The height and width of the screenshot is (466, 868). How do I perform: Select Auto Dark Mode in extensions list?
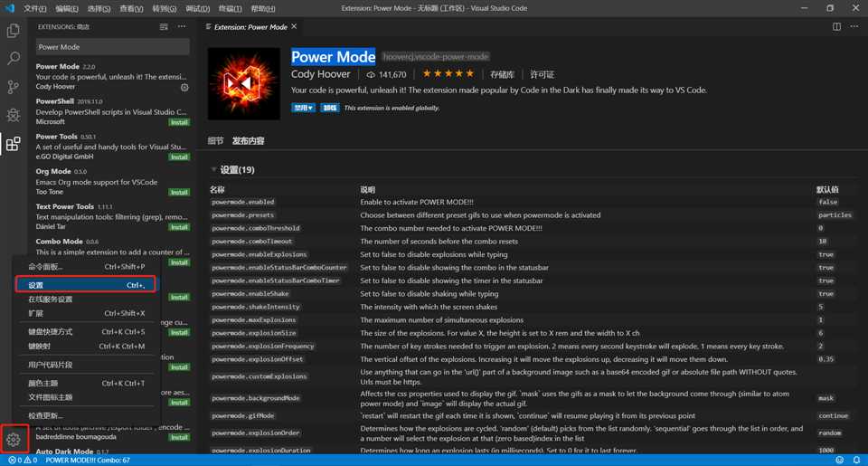coord(112,451)
